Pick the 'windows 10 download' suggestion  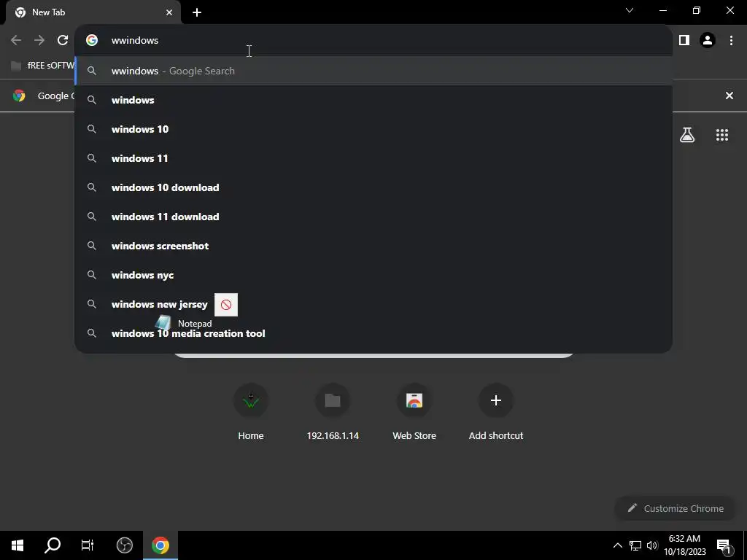pos(373,187)
